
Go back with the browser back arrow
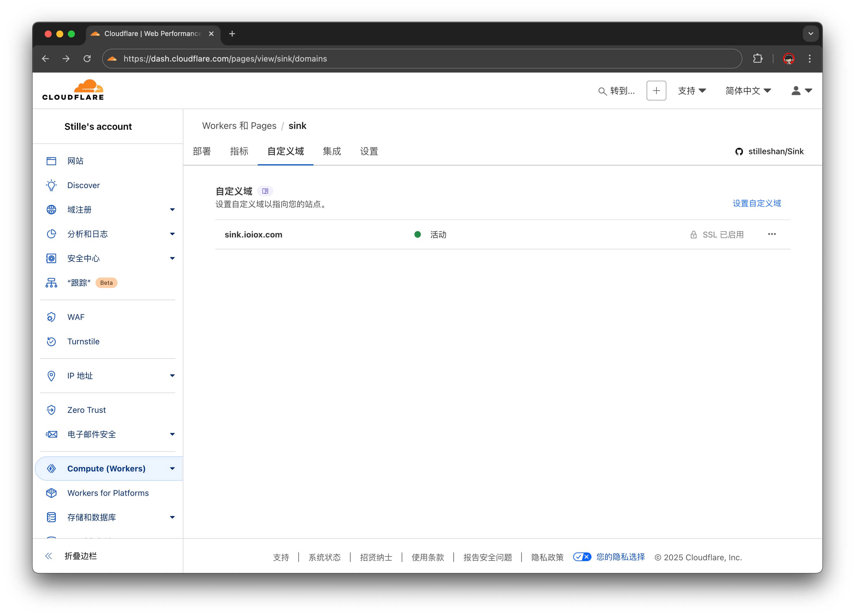pyautogui.click(x=45, y=58)
